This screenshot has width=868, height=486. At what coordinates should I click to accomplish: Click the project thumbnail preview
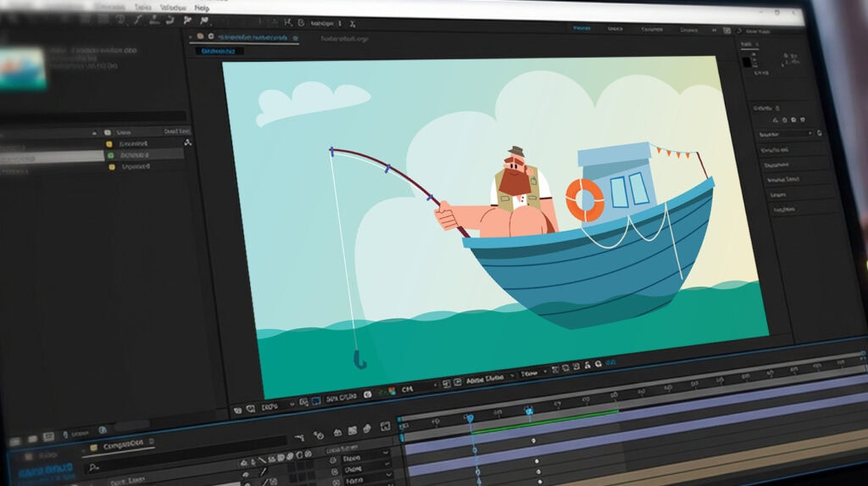(x=23, y=68)
